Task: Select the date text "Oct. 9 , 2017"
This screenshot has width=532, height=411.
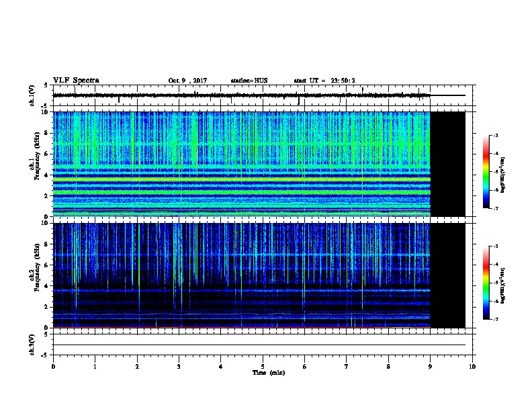Action: tap(187, 81)
